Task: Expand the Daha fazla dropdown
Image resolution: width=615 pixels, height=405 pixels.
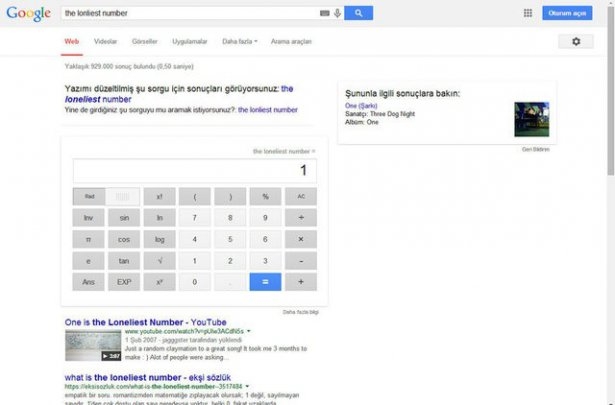Action: pos(239,41)
